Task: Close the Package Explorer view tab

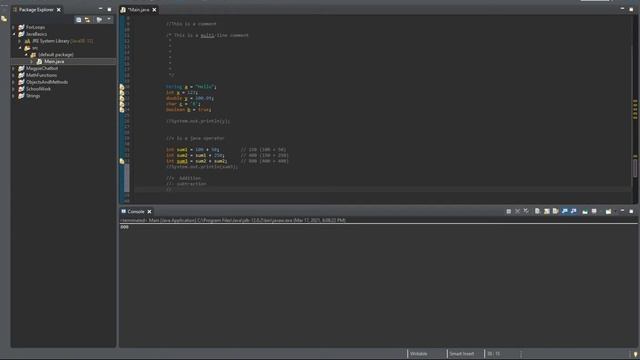Action: (x=59, y=9)
